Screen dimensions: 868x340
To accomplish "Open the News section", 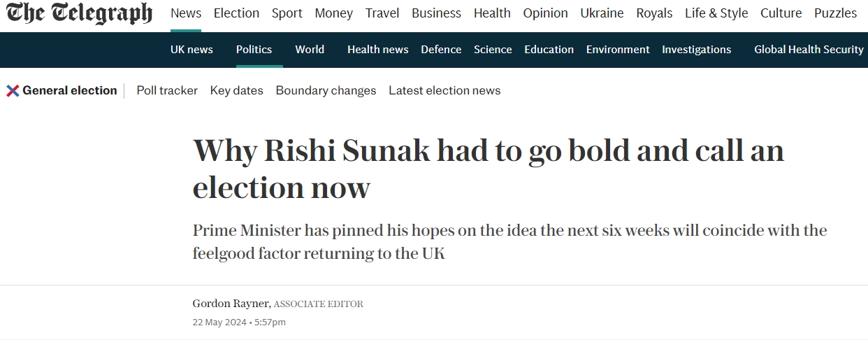I will coord(186,13).
